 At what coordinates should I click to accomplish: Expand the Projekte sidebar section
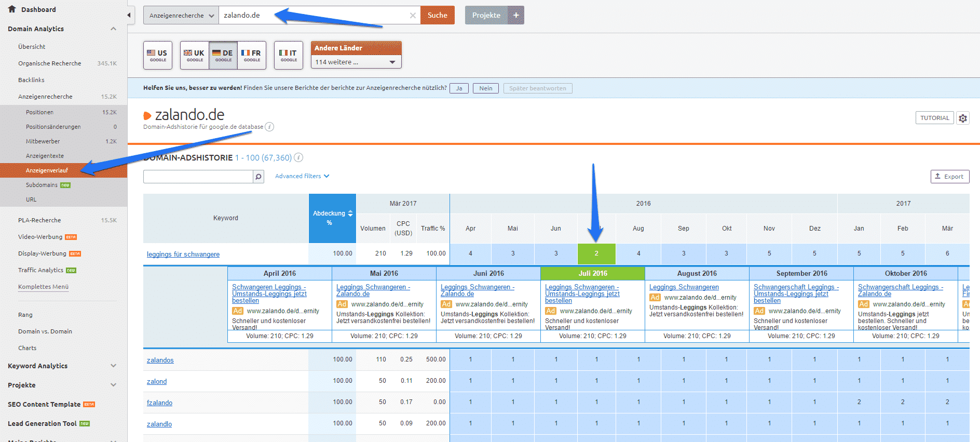pyautogui.click(x=114, y=385)
